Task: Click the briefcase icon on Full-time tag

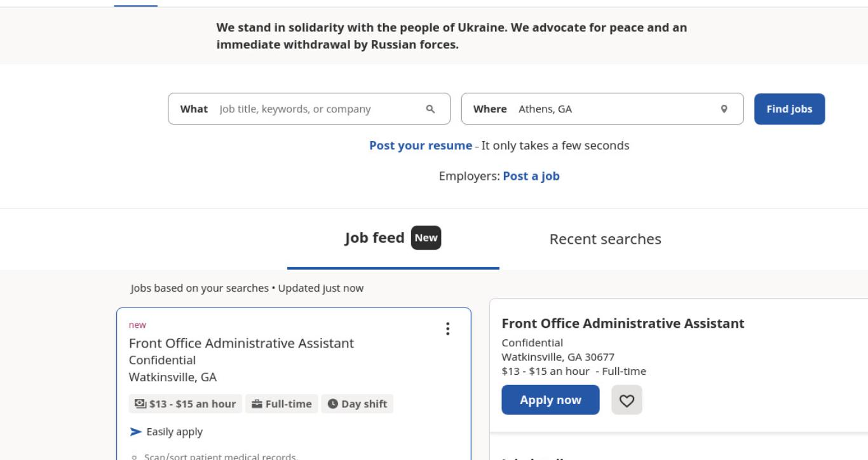Action: pyautogui.click(x=257, y=404)
